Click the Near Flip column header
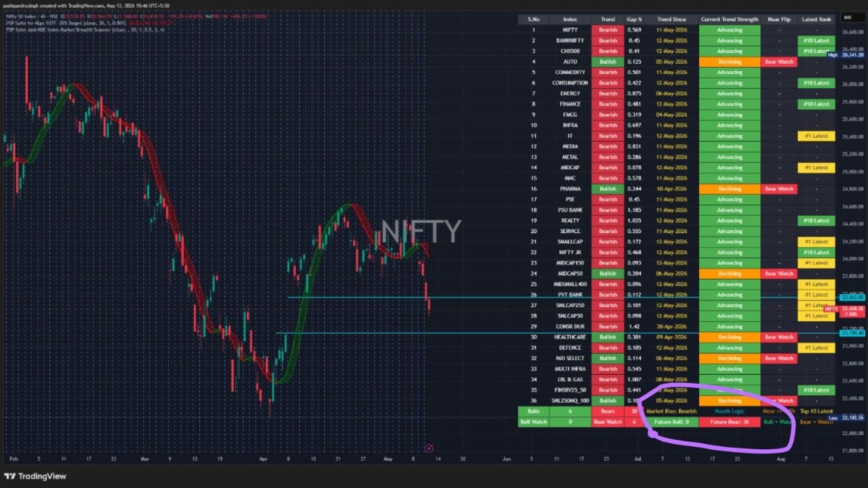Viewport: 868px width, 488px height. pyautogui.click(x=779, y=19)
